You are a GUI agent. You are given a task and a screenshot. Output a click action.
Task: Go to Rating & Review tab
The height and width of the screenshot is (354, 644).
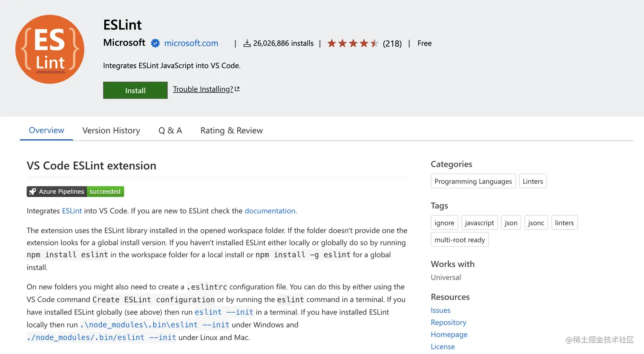[x=231, y=130]
